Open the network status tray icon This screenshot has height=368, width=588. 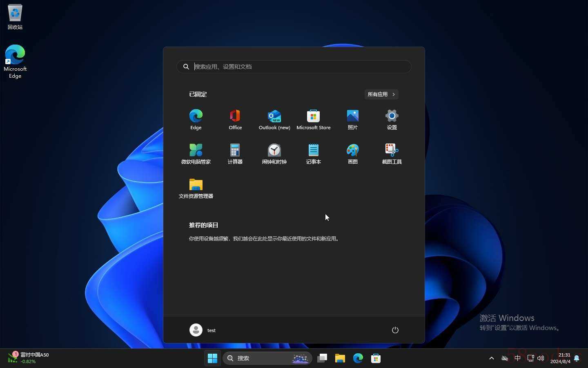(530, 358)
